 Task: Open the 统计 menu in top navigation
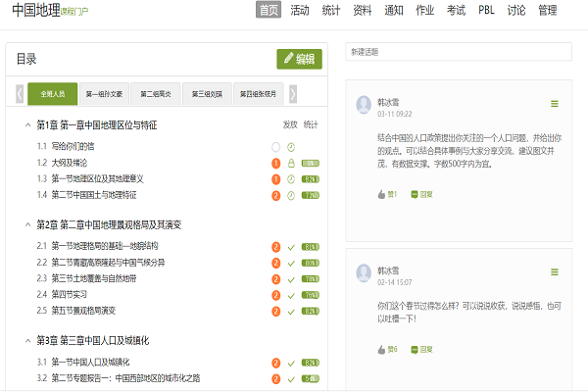[x=334, y=10]
